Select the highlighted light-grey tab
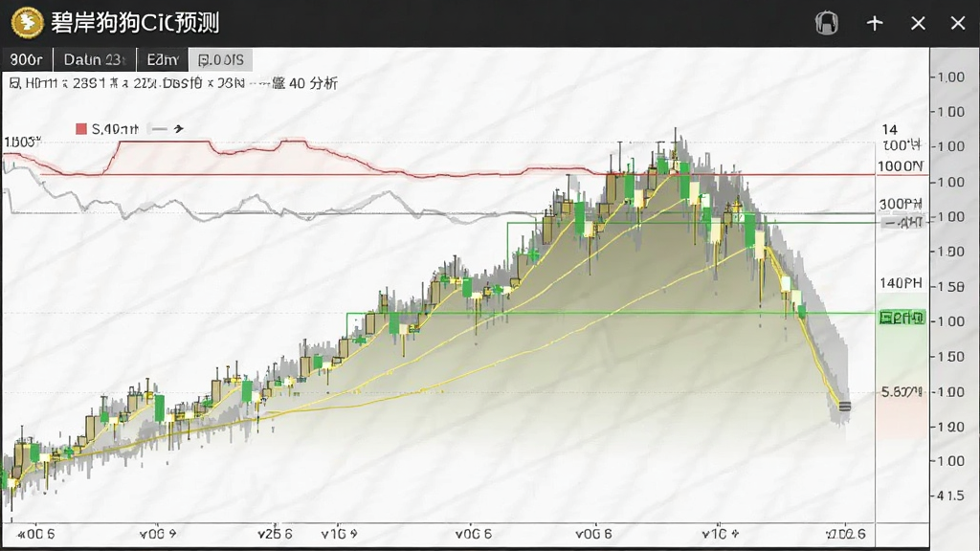 (221, 60)
